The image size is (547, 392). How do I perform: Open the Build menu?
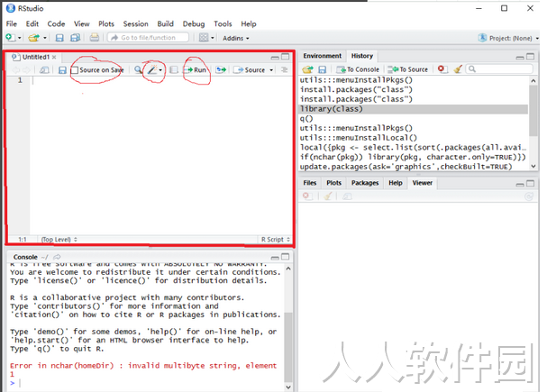(x=165, y=23)
